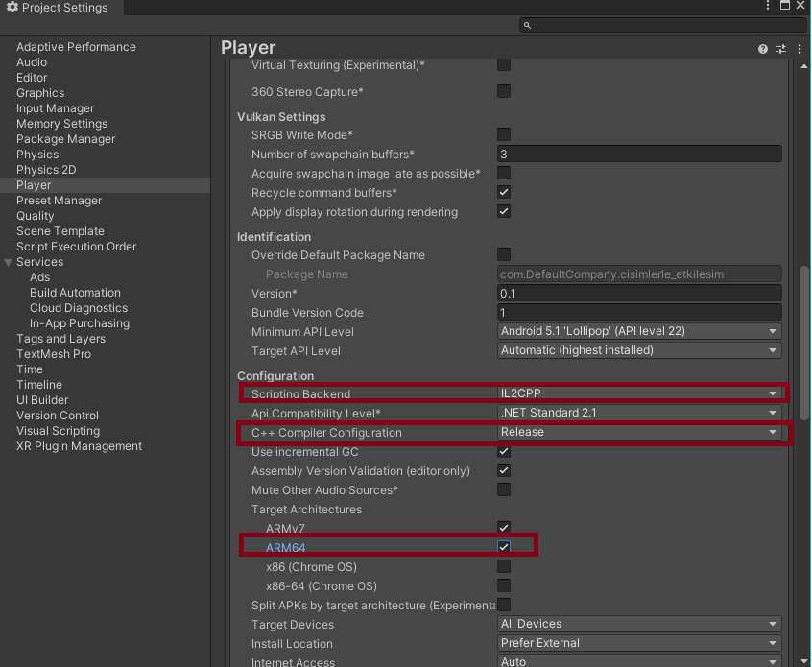The width and height of the screenshot is (812, 667).
Task: Open the Tab titled Project Settings
Action: [x=58, y=8]
